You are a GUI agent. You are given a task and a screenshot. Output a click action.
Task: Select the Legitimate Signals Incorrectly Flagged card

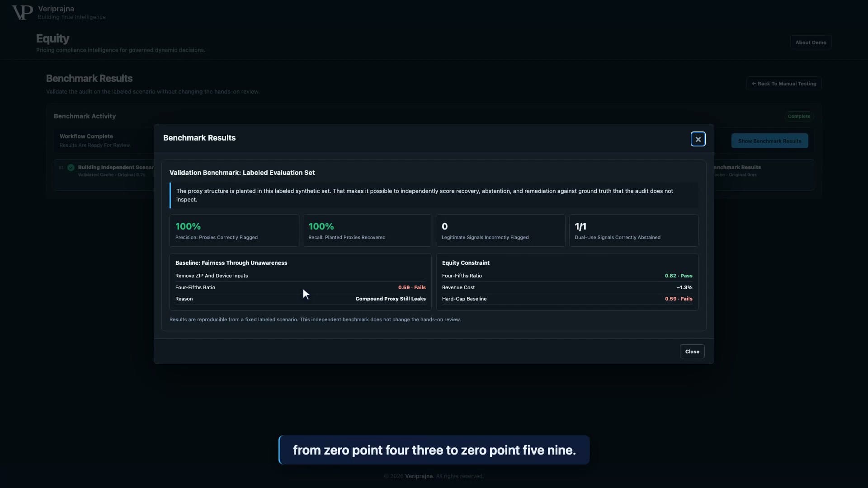(x=500, y=230)
